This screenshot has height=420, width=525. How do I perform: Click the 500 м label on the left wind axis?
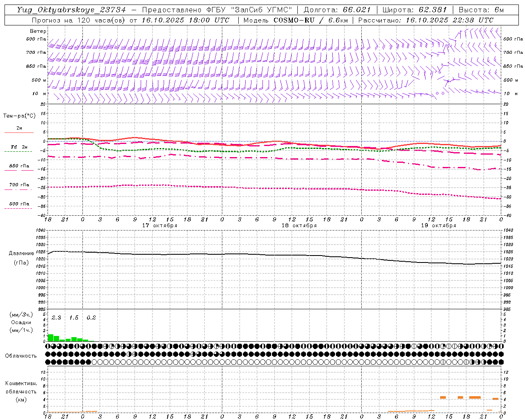[39, 80]
